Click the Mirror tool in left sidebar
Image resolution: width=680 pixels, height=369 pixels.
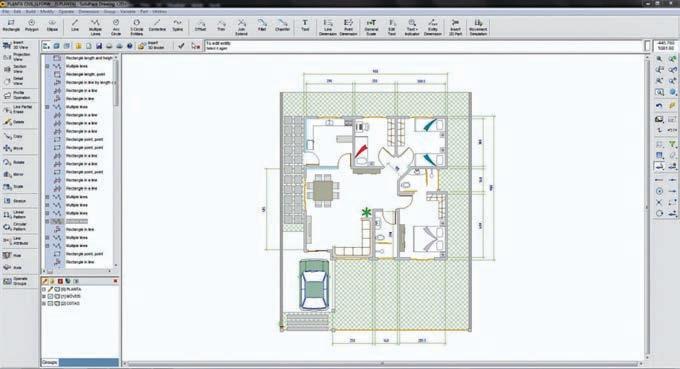[x=14, y=174]
